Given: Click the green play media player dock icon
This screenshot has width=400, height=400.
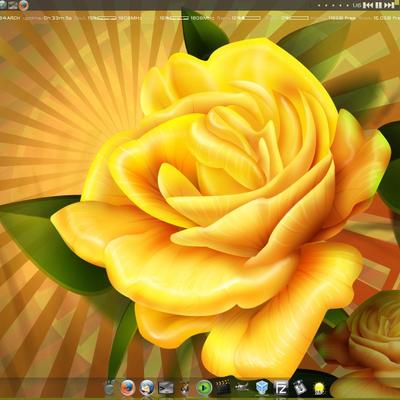Looking at the screenshot, I should click(204, 388).
